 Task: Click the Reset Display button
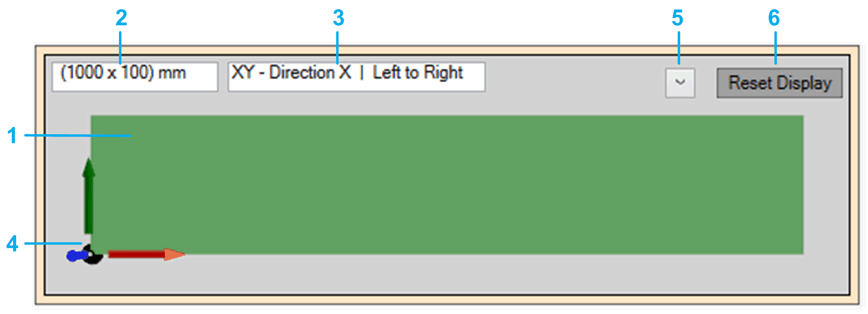pos(779,83)
